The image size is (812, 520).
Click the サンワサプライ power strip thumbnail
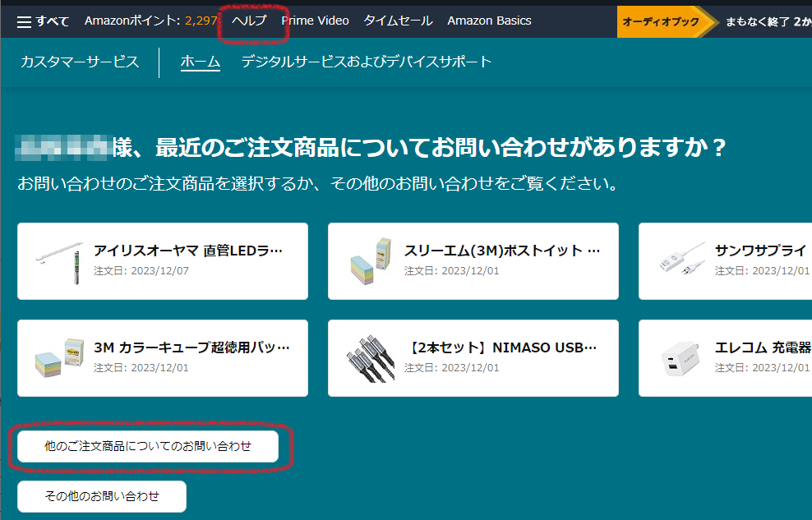[x=682, y=260]
